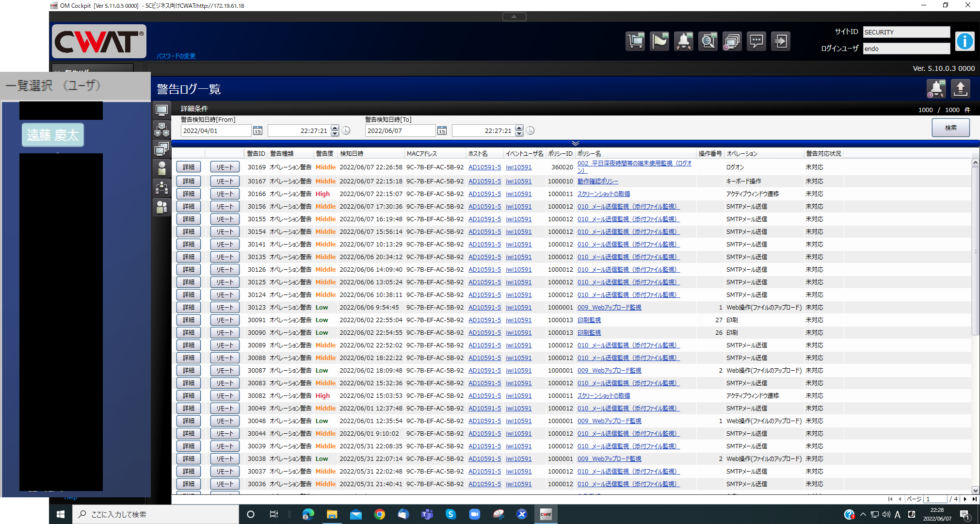Click the clock icon beside To time

click(x=530, y=131)
